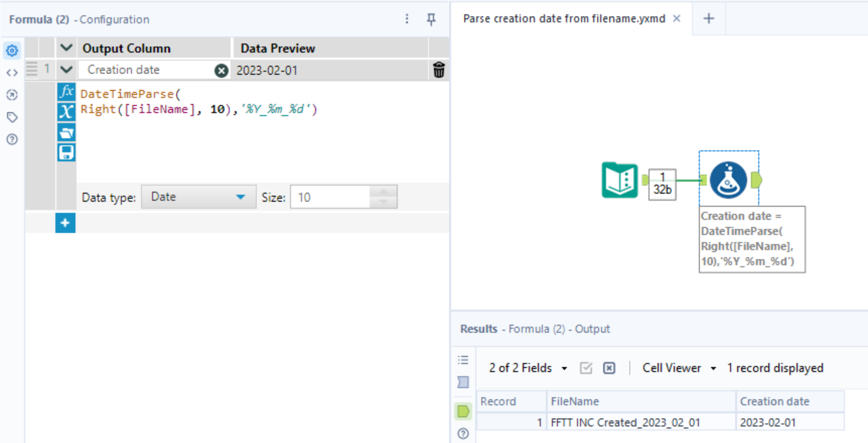Click the fx functions icon
The width and height of the screenshot is (868, 443).
click(66, 92)
